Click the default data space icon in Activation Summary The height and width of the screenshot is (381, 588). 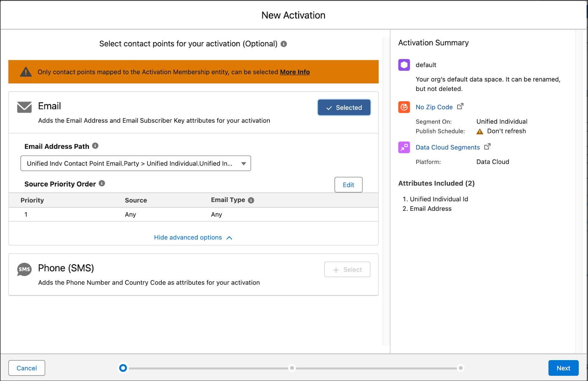[x=404, y=65]
